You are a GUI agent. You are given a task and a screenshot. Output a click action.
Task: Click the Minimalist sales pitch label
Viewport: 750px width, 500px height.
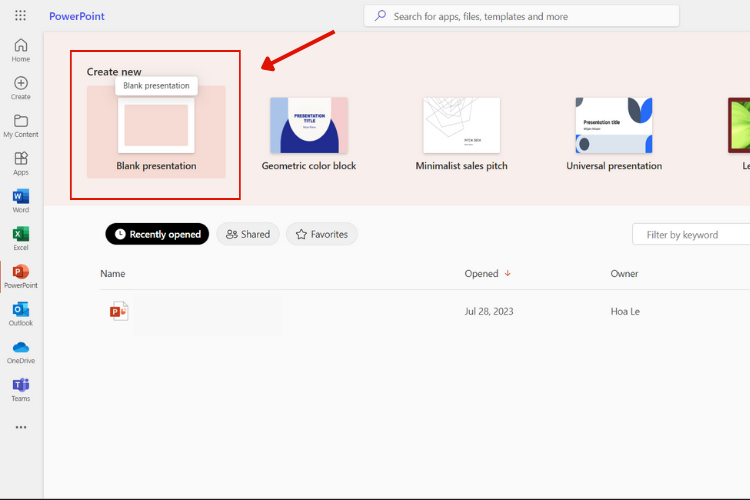point(462,166)
